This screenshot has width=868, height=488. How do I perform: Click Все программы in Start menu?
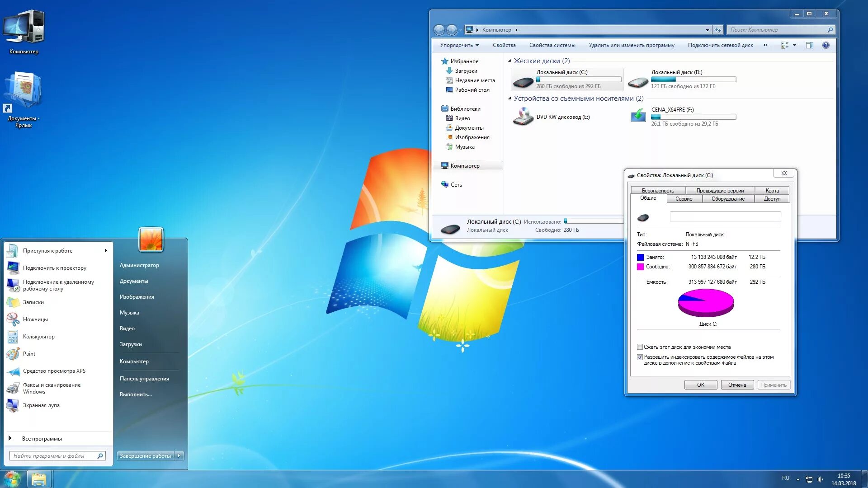(42, 439)
